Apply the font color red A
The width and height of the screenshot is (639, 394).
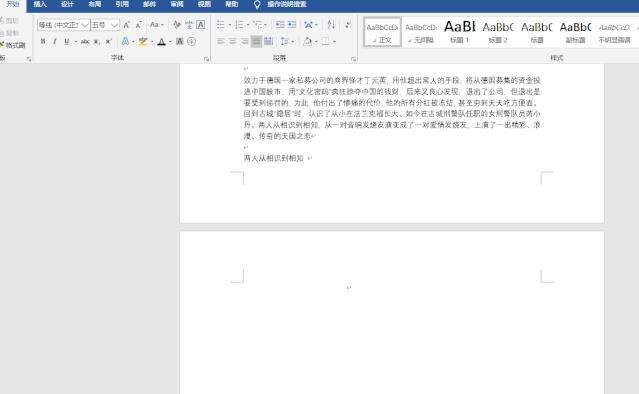[x=161, y=42]
